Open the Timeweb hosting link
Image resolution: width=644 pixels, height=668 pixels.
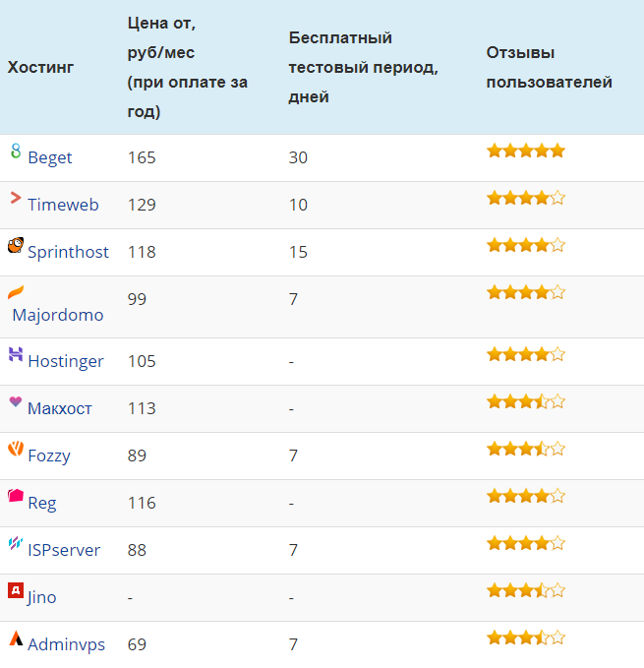tap(63, 206)
